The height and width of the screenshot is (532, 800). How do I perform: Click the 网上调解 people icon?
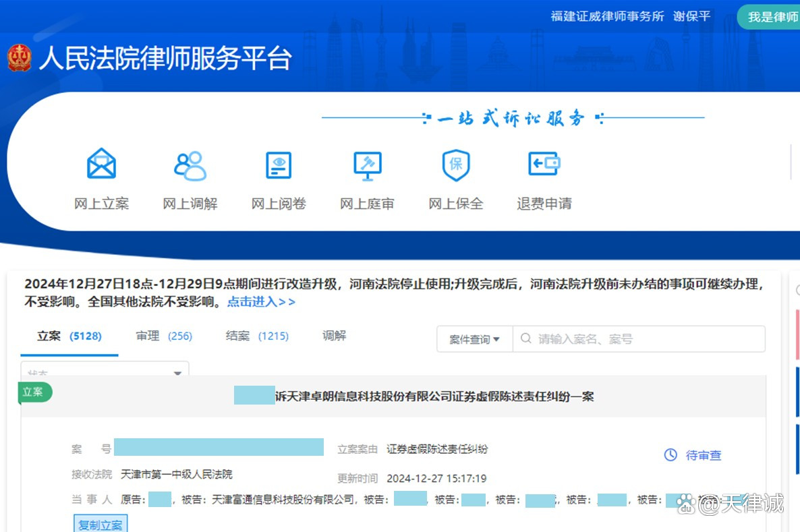(x=190, y=165)
